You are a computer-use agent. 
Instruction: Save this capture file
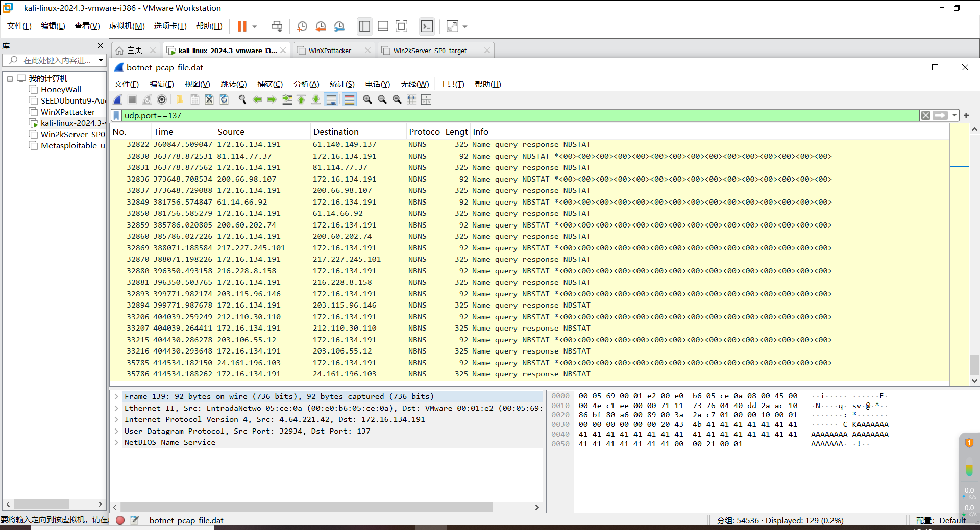click(194, 99)
